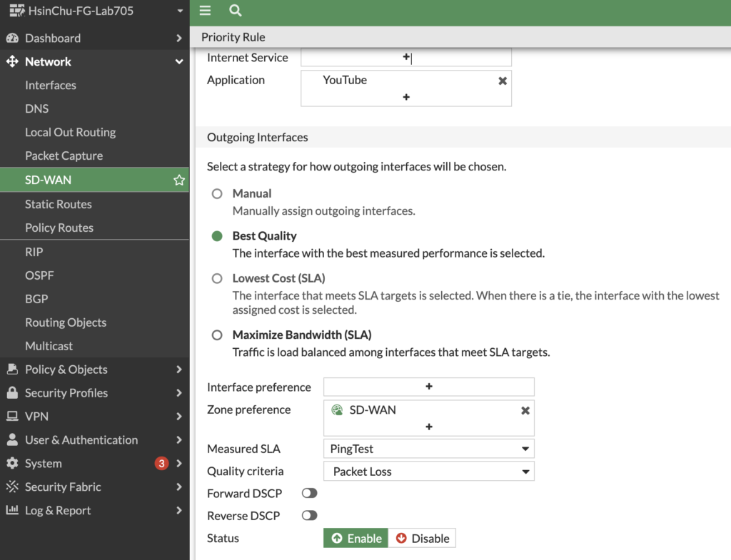Select the Manual strategy radio button

(217, 193)
